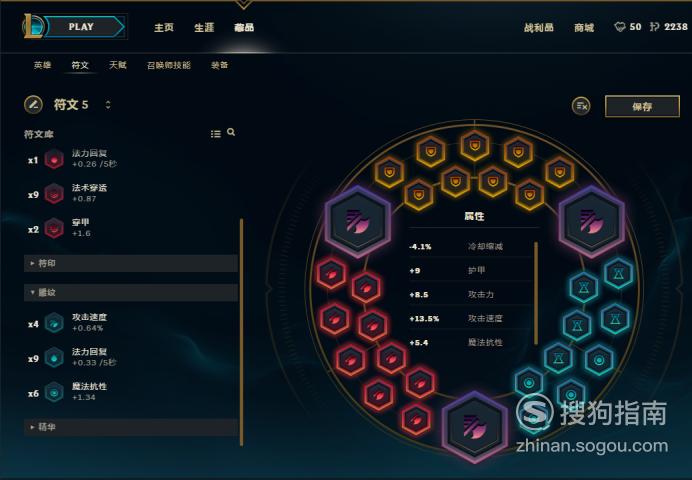Click the bottom quintessence slot in the wheel

[474, 427]
